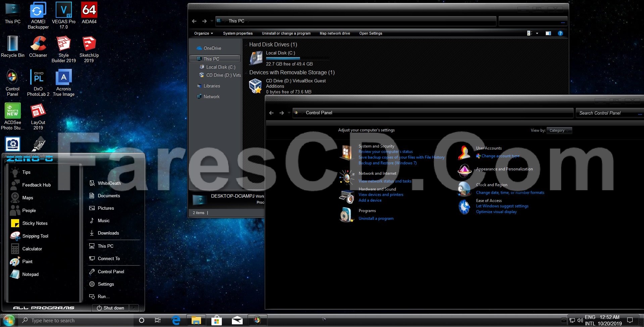Screen dimensions: 644x327
Task: Open Uninstall a program link
Action: pos(376,218)
